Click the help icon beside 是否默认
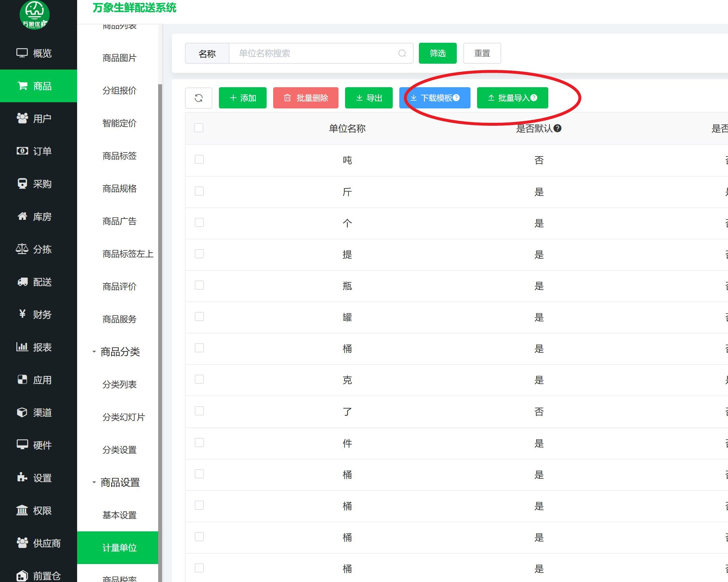This screenshot has height=582, width=728. pos(557,128)
